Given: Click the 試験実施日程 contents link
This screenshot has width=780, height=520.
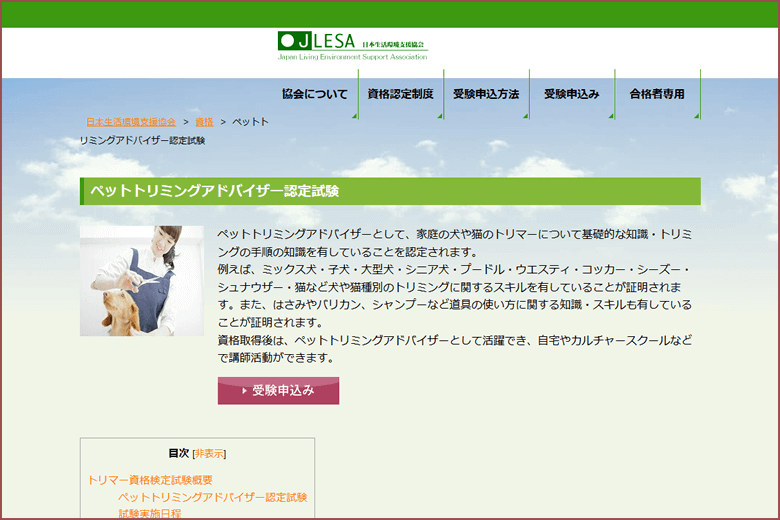Looking at the screenshot, I should coord(150,513).
